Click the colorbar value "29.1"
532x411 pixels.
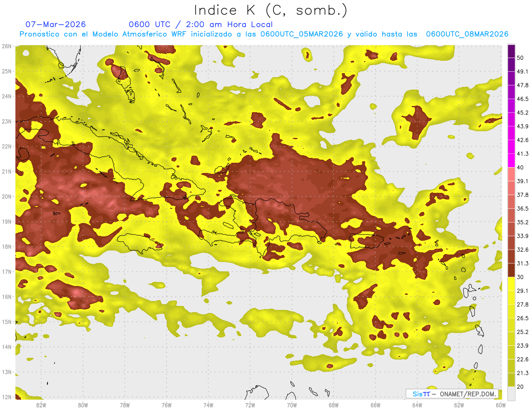tap(523, 291)
